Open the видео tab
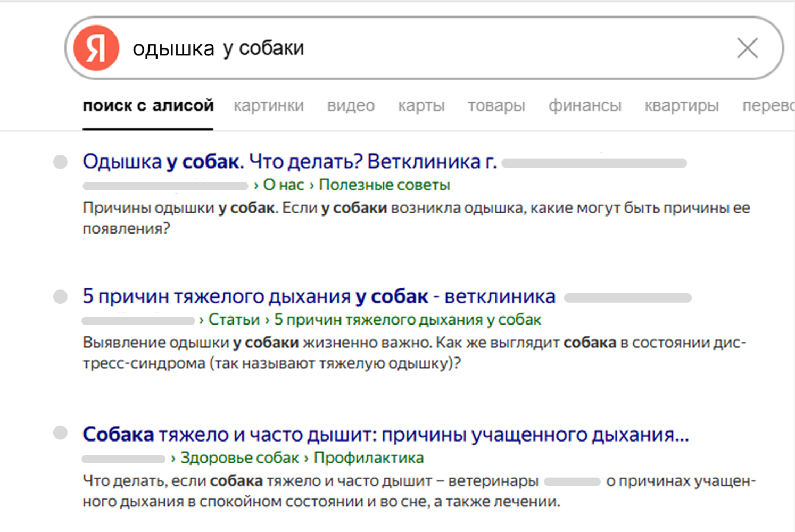795x532 pixels. click(x=352, y=105)
